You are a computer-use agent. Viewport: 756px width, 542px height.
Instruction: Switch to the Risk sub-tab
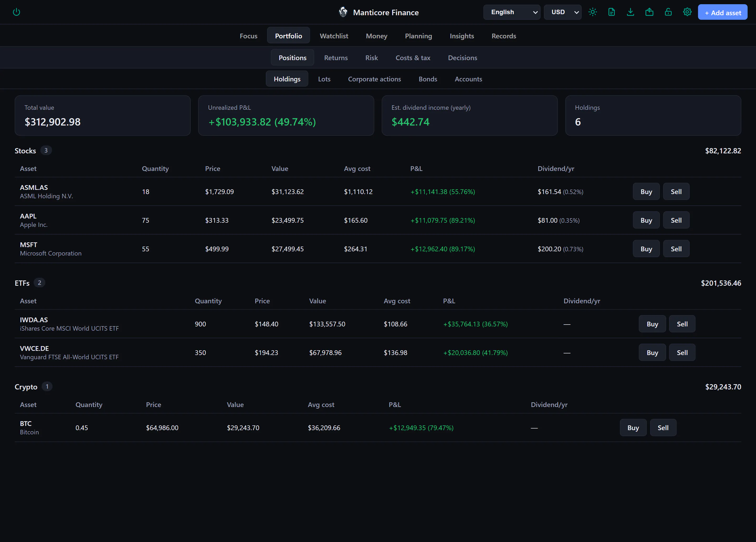371,57
